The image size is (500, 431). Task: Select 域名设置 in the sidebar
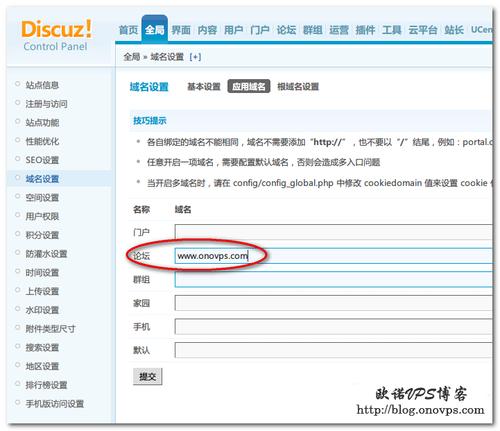click(42, 179)
